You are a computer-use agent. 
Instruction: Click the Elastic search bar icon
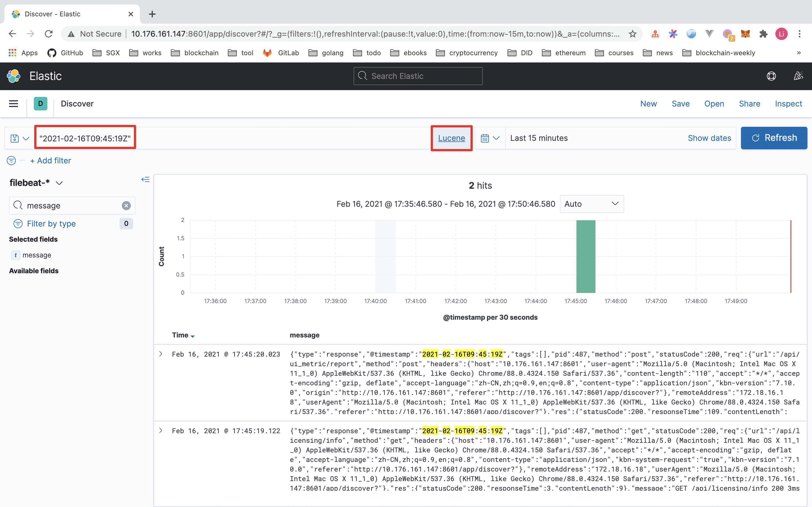pyautogui.click(x=363, y=76)
